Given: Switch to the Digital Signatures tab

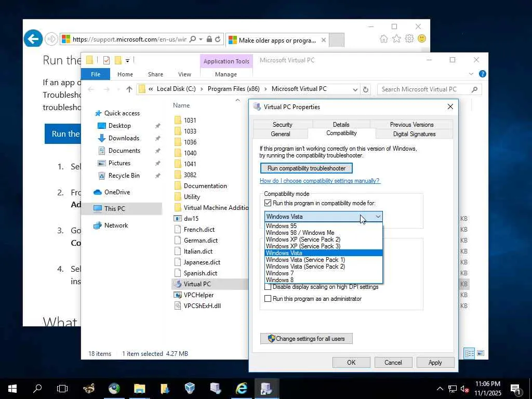Looking at the screenshot, I should coord(414,134).
